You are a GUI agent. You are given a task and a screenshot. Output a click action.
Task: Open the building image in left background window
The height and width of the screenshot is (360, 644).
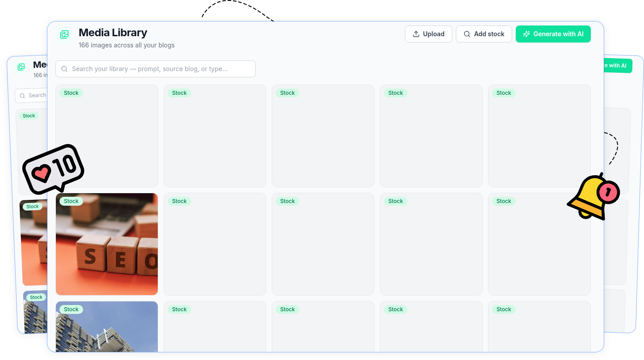[35, 312]
